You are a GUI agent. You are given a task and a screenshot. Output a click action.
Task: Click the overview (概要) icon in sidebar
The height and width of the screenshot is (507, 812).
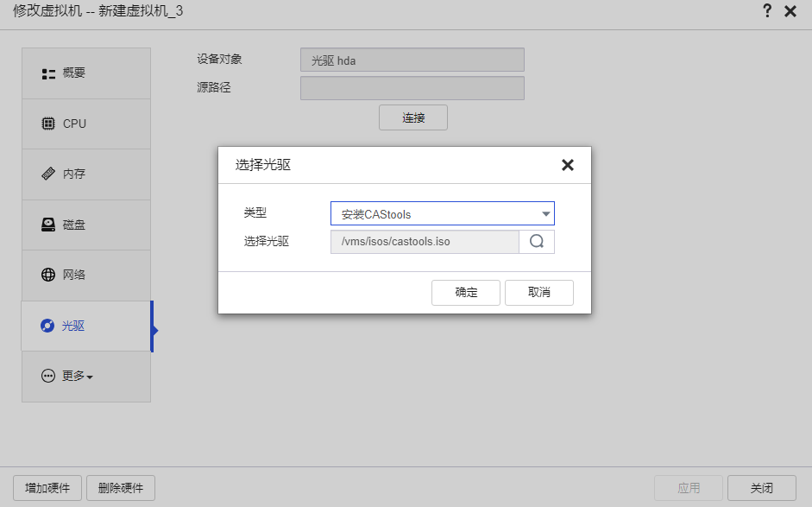(x=48, y=73)
